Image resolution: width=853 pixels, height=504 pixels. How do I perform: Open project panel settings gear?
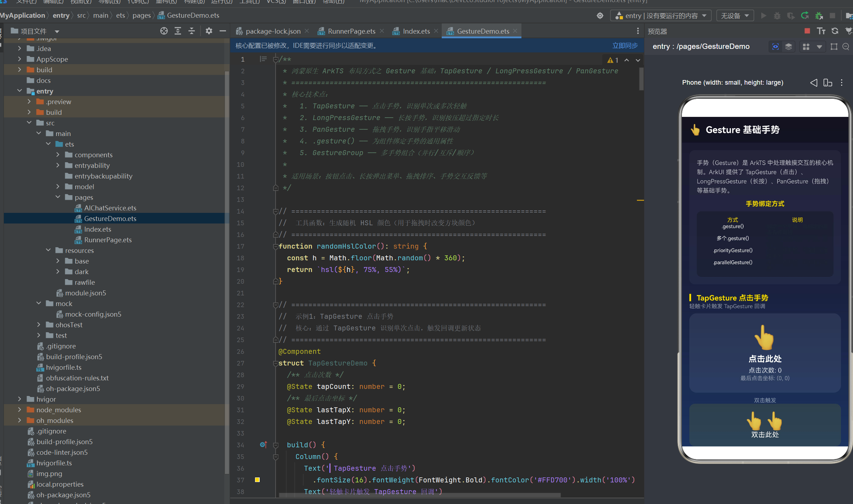pyautogui.click(x=209, y=31)
